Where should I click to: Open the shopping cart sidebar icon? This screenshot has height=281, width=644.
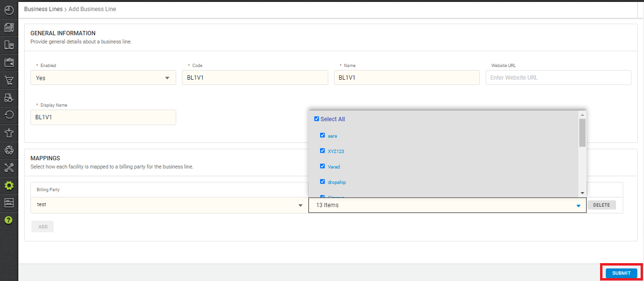(x=9, y=80)
